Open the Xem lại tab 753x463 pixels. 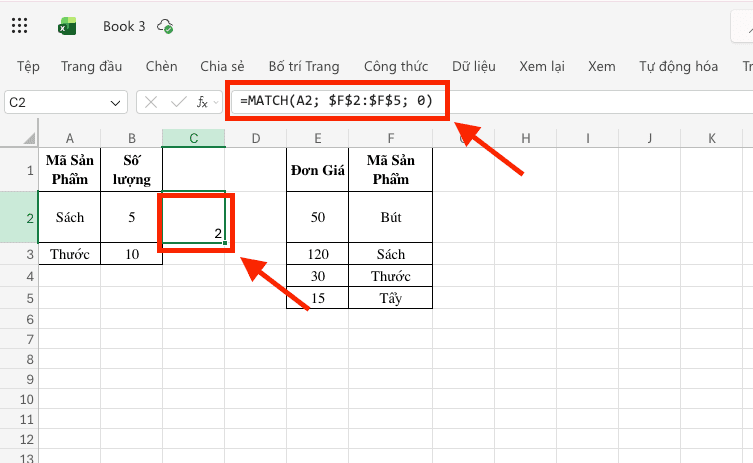tap(542, 66)
